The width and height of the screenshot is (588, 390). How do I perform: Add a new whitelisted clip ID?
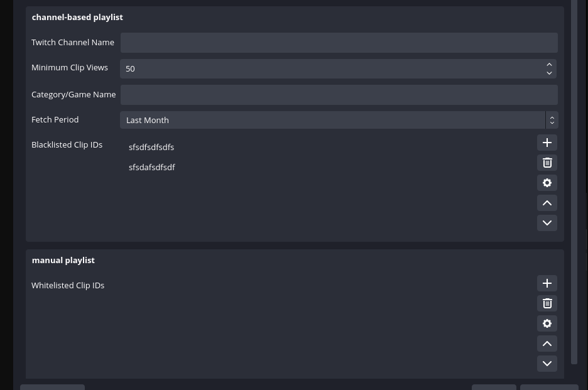[x=547, y=283]
